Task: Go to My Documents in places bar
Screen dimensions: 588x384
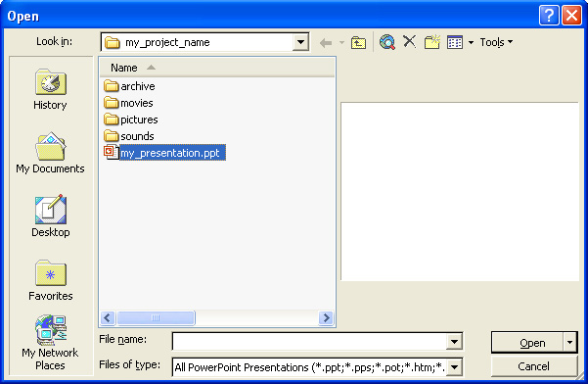Action: 50,153
